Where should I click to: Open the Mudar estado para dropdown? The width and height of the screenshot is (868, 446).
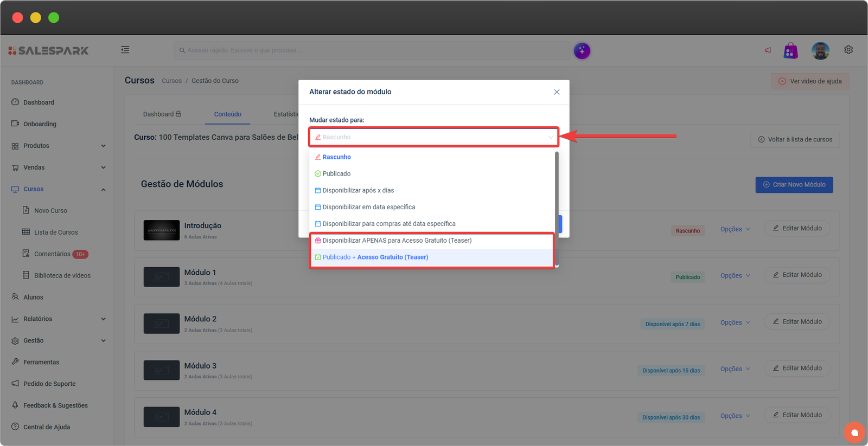(433, 137)
